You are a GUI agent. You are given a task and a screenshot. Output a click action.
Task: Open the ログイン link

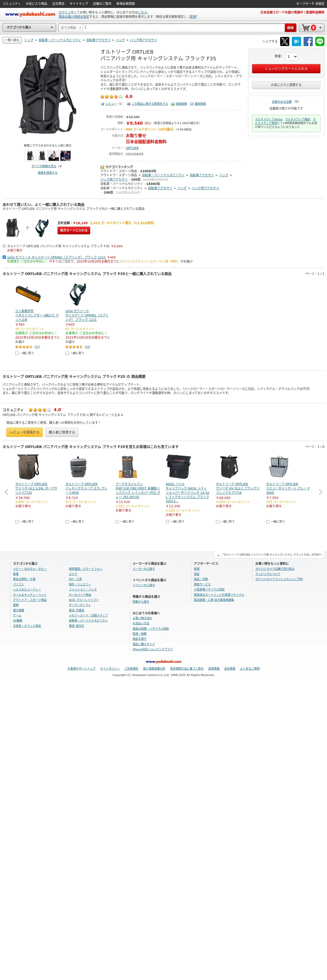pos(64,12)
